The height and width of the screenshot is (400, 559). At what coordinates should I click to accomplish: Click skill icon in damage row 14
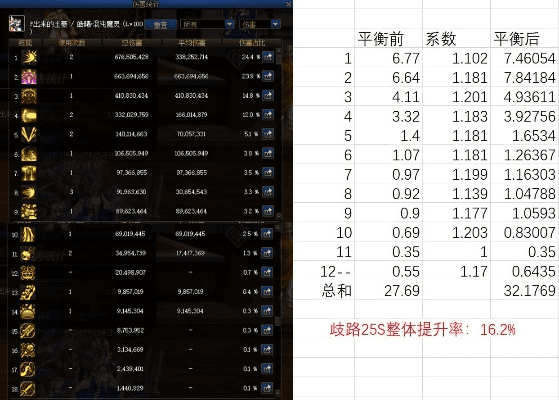(27, 311)
